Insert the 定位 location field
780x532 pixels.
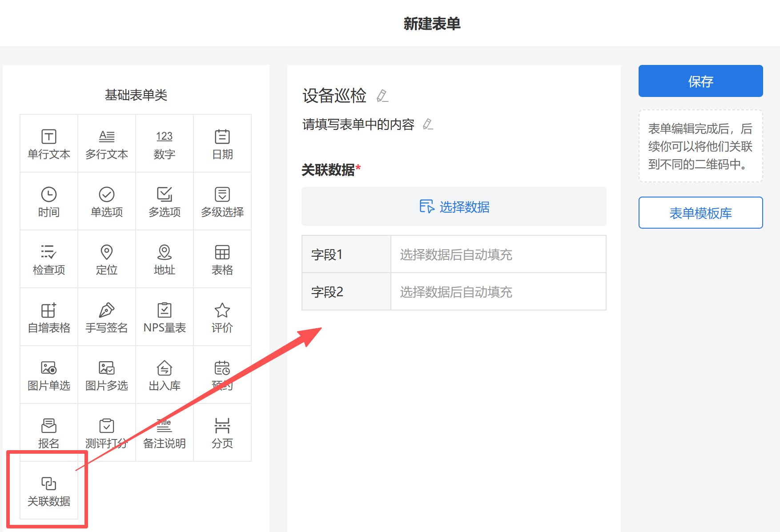pos(107,259)
